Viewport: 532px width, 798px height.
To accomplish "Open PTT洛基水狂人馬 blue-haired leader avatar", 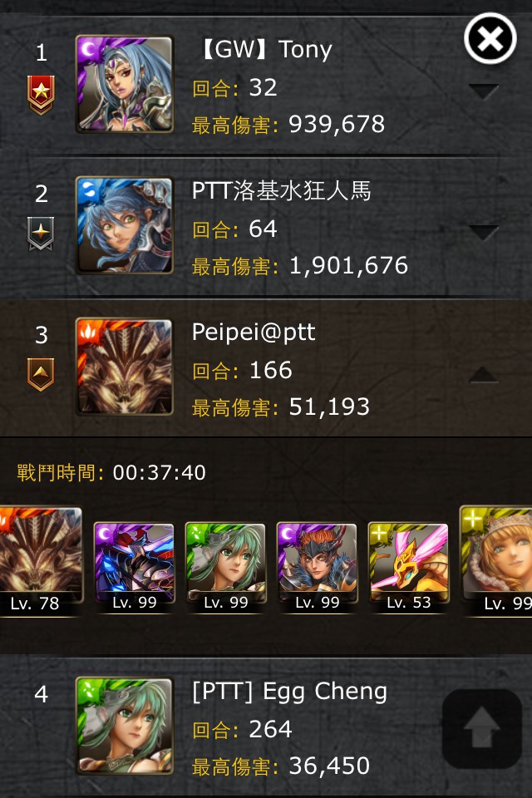I will pos(124,225).
